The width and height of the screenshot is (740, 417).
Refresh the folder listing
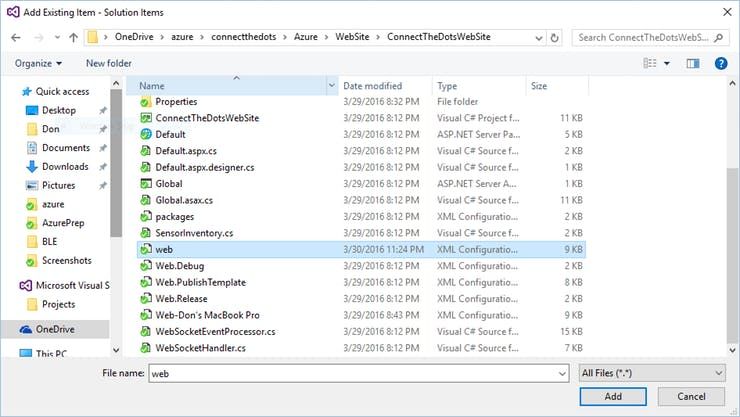tap(555, 37)
